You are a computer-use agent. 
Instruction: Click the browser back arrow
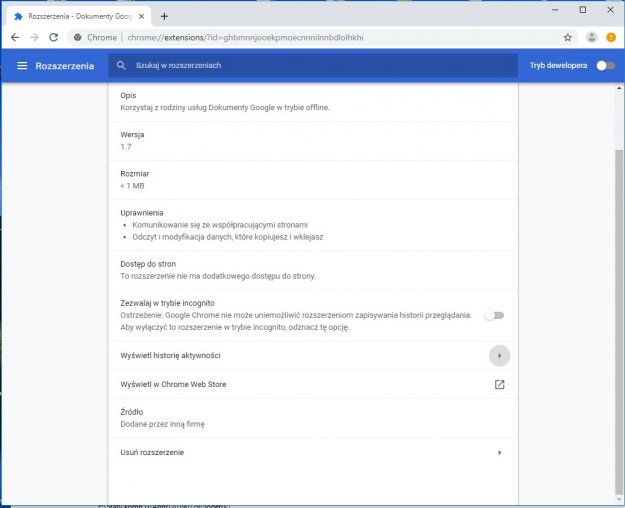15,37
